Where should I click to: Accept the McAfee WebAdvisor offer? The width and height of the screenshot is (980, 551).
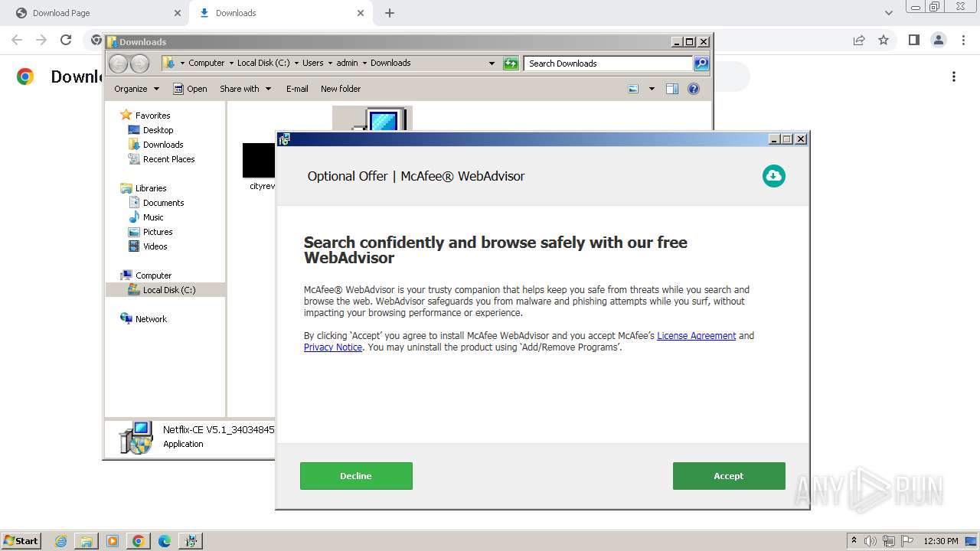[x=729, y=476]
